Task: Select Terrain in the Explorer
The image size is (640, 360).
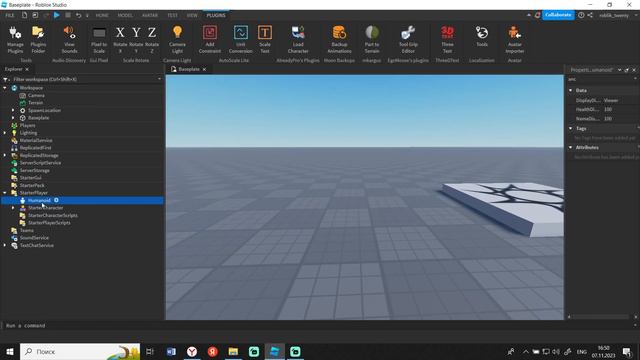Action: click(x=35, y=103)
